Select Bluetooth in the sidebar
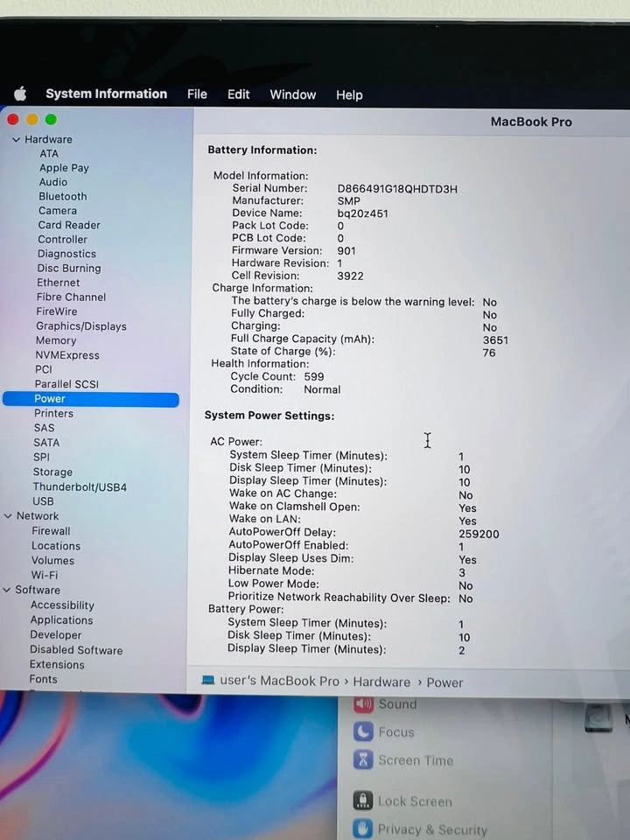630x840 pixels. 63,197
